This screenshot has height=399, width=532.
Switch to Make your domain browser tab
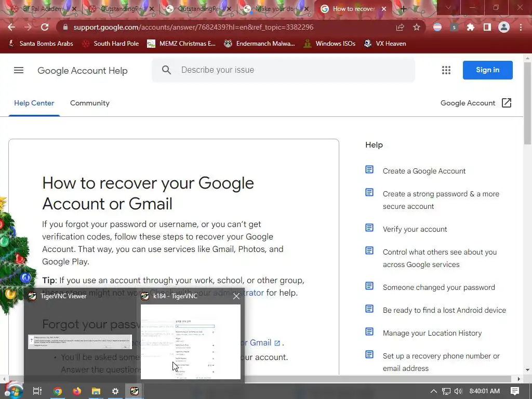click(275, 9)
